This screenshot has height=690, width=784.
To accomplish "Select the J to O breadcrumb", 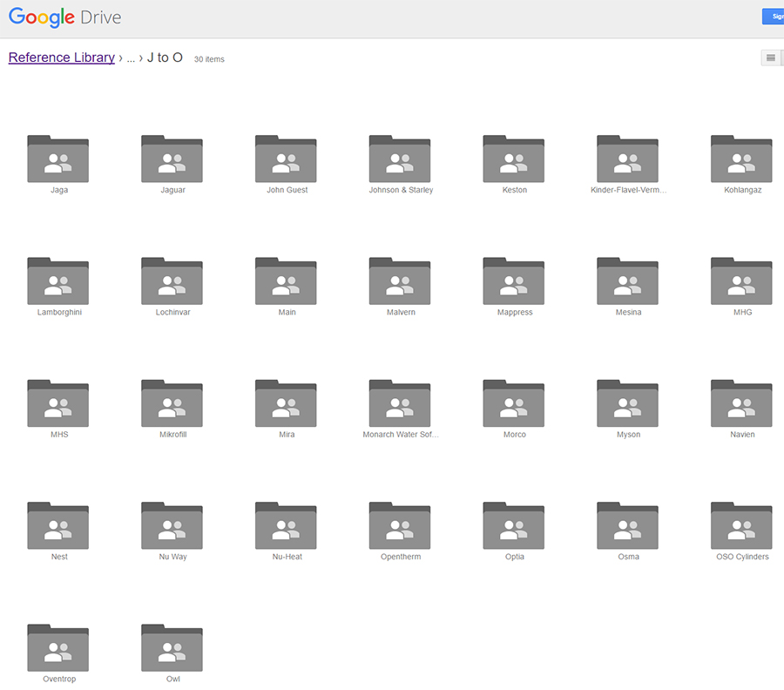I will click(165, 57).
